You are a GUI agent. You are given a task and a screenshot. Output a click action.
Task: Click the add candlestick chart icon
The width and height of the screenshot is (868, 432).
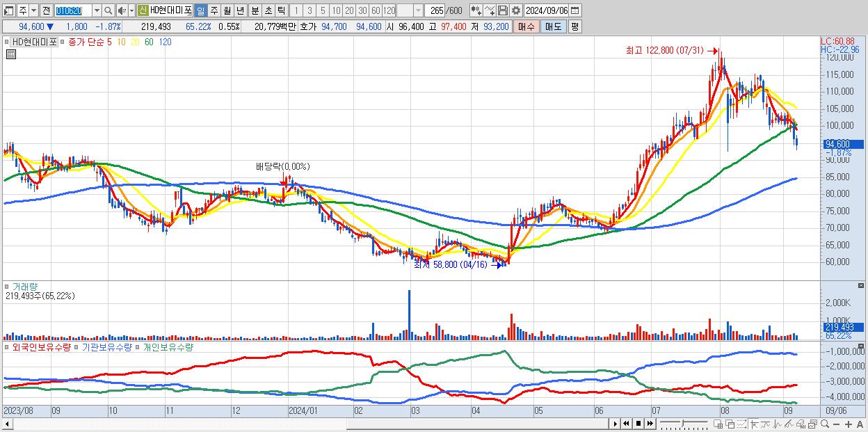pos(476,10)
